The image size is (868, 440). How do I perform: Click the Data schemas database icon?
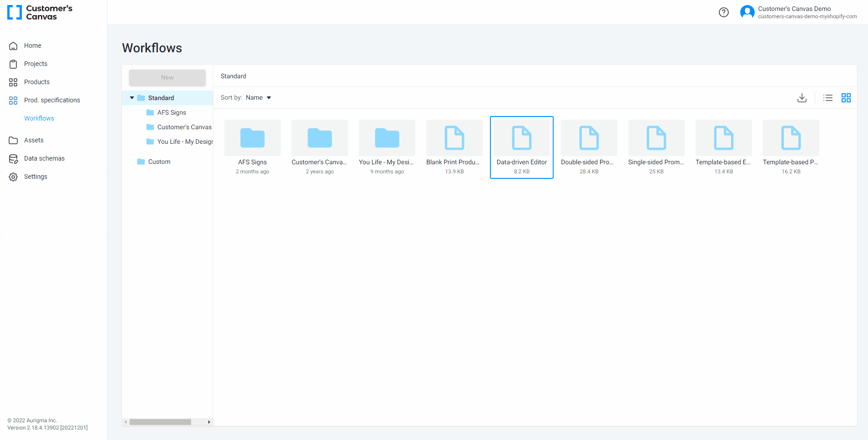[x=13, y=158]
